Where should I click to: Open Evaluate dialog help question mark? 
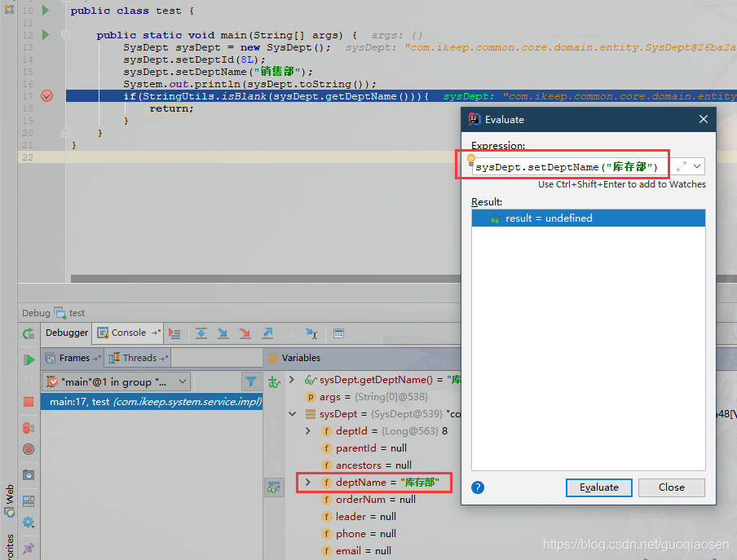(478, 487)
